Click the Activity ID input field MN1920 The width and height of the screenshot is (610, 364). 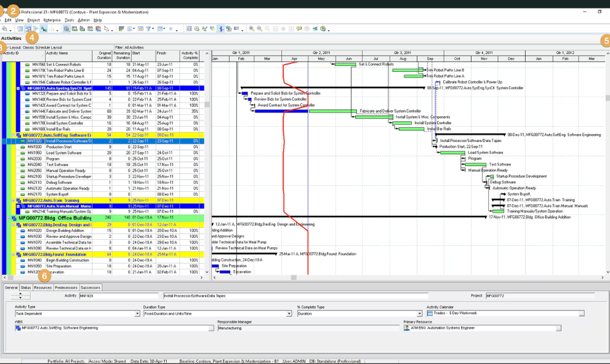(119, 296)
